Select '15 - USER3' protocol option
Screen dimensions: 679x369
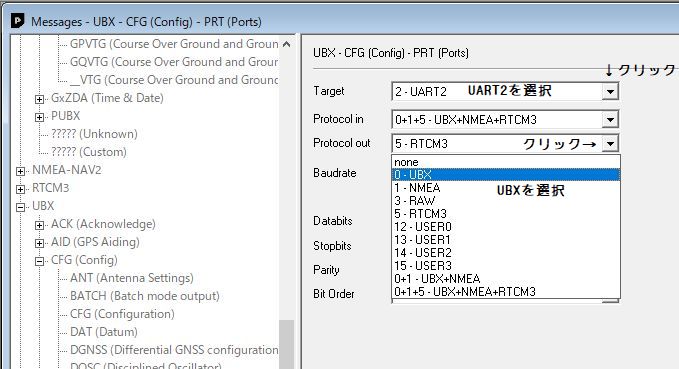click(x=506, y=265)
